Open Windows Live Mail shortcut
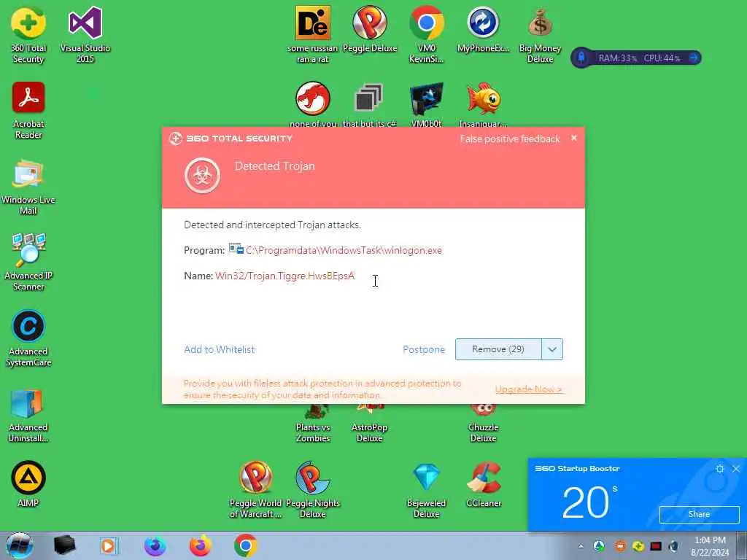747x560 pixels. pyautogui.click(x=28, y=187)
